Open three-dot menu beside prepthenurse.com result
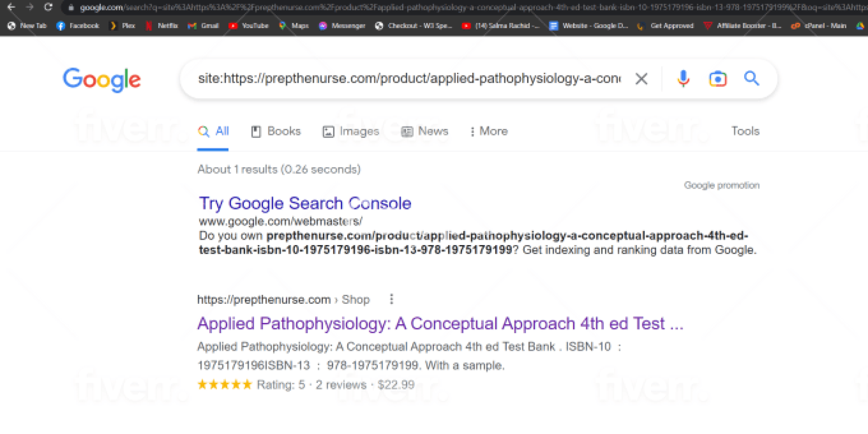This screenshot has height=434, width=868. click(392, 299)
